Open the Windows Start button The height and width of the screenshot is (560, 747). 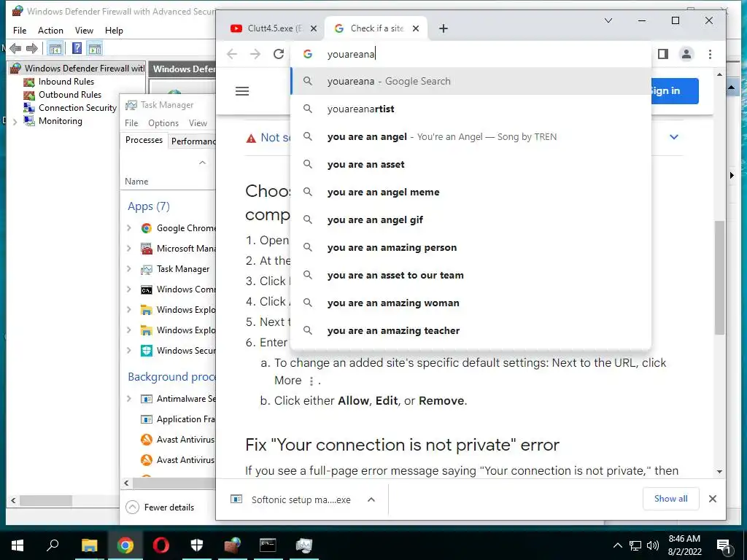click(x=18, y=545)
